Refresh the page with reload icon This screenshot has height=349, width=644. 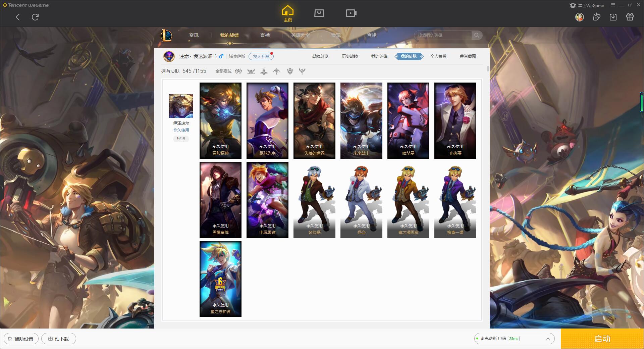(x=35, y=17)
